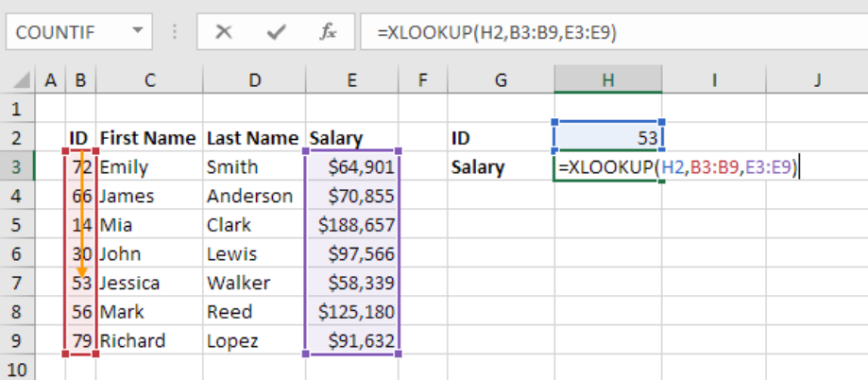
Task: Select row 8 header
Action: click(x=17, y=311)
